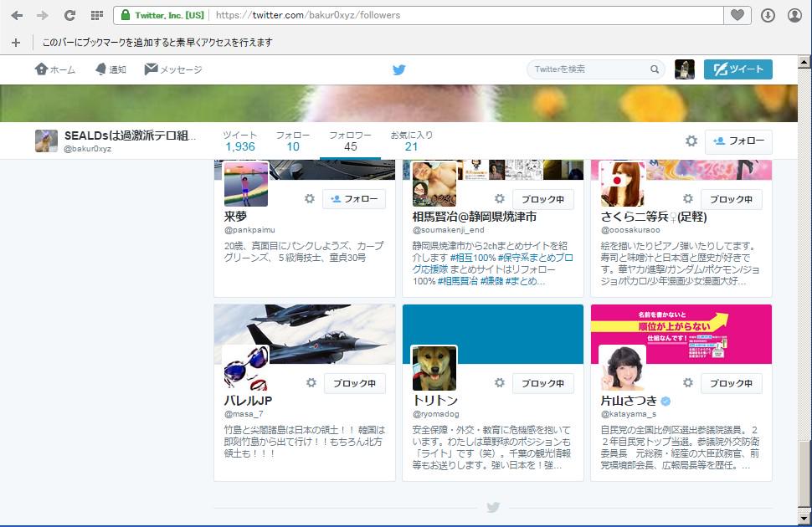Click the バレルJP sunglasses avatar
The width and height of the screenshot is (812, 527).
click(246, 368)
